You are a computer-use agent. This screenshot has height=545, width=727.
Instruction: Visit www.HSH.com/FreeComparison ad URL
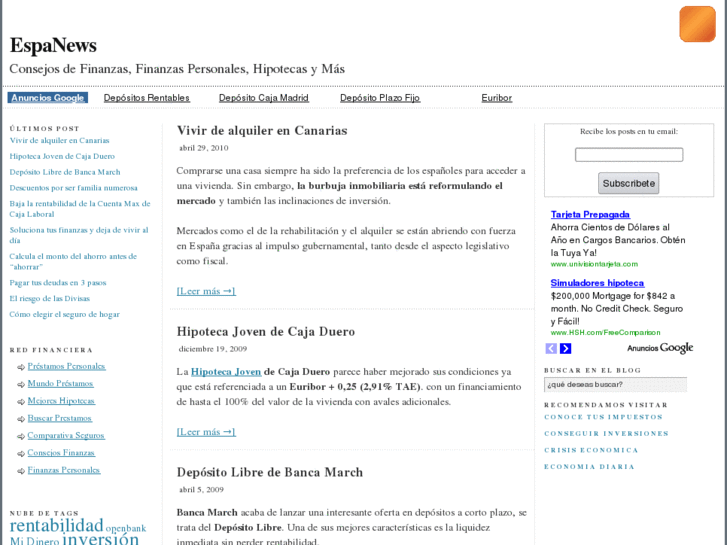(x=605, y=333)
